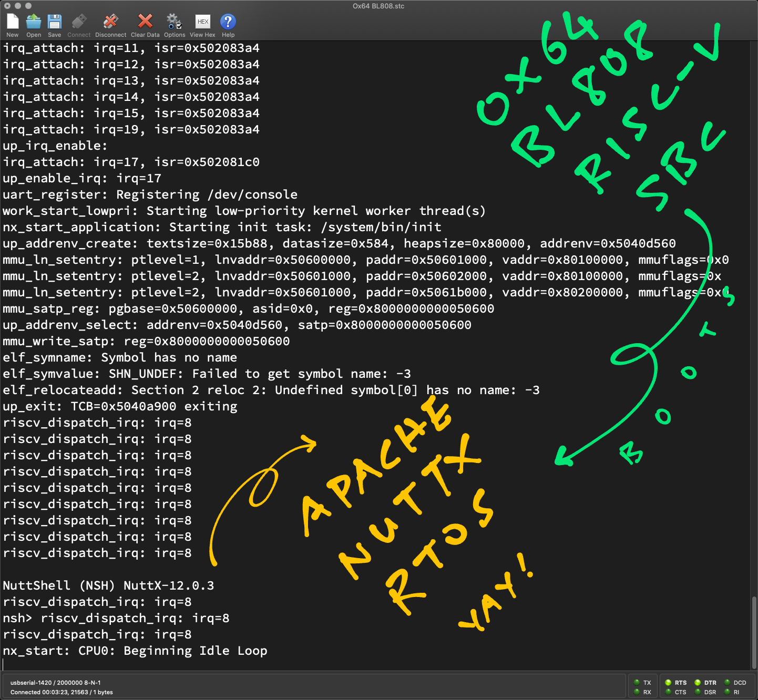Save the session with the Save icon
Screen dimensions: 758x700
[54, 22]
